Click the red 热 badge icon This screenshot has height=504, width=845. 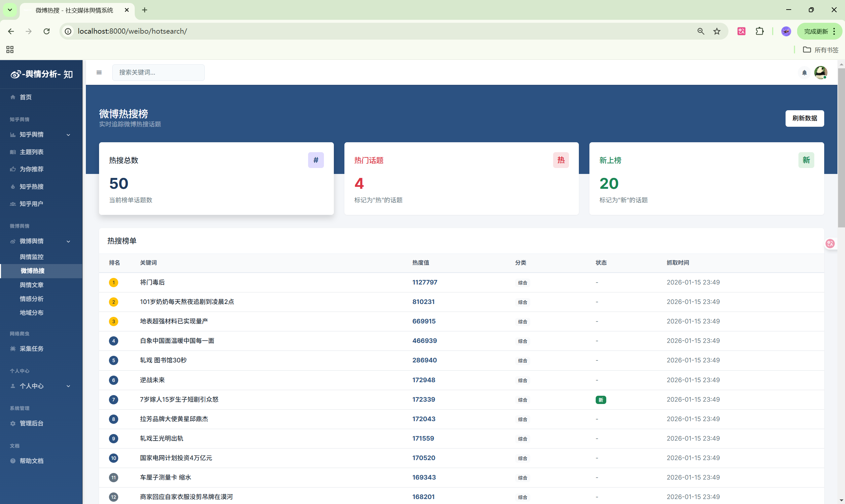[x=561, y=160]
